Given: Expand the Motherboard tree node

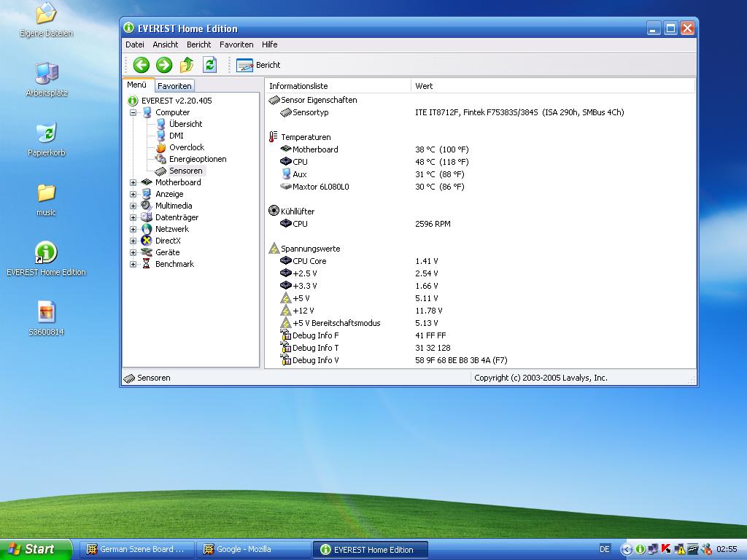Looking at the screenshot, I should [133, 182].
